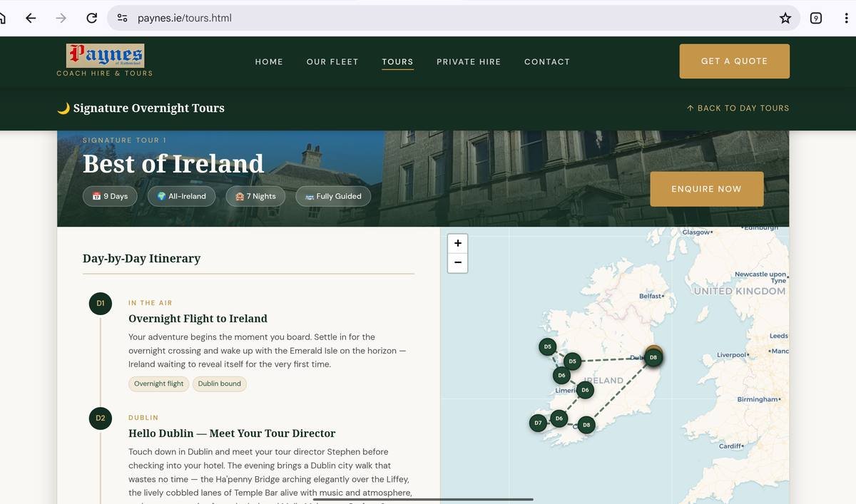This screenshot has height=504, width=856.
Task: Click the 7 Nights hotel badge
Action: tap(255, 196)
